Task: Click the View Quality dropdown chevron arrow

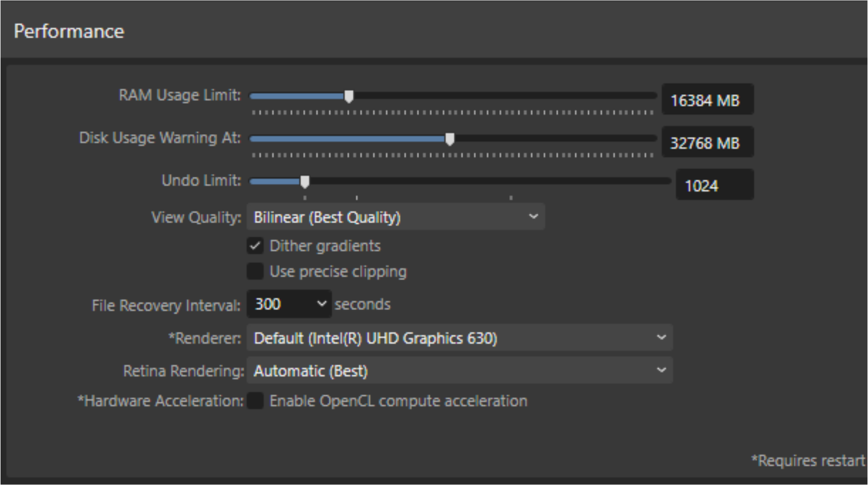Action: pyautogui.click(x=533, y=217)
